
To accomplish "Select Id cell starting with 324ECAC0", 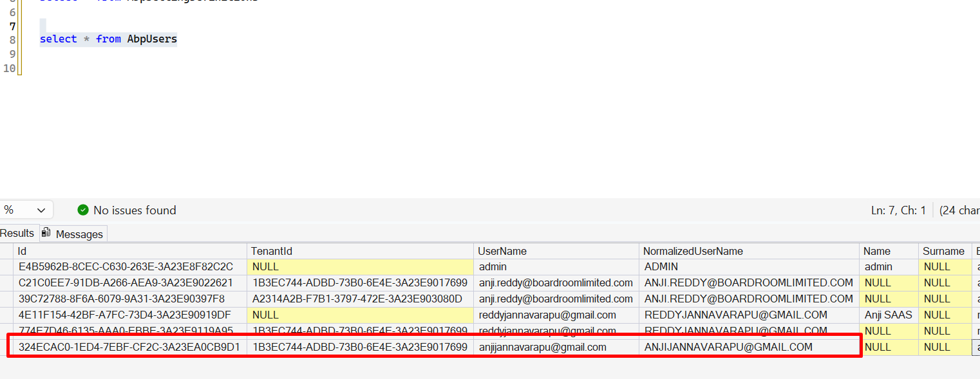I will point(130,347).
